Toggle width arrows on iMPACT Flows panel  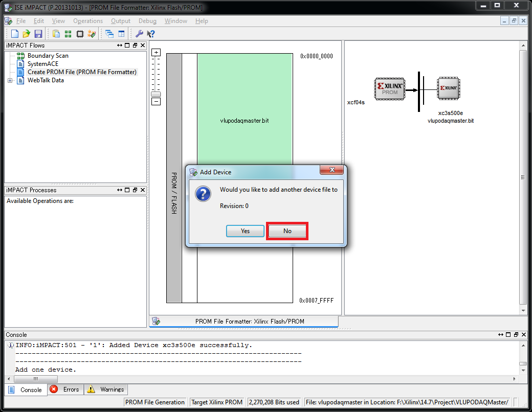[x=119, y=45]
